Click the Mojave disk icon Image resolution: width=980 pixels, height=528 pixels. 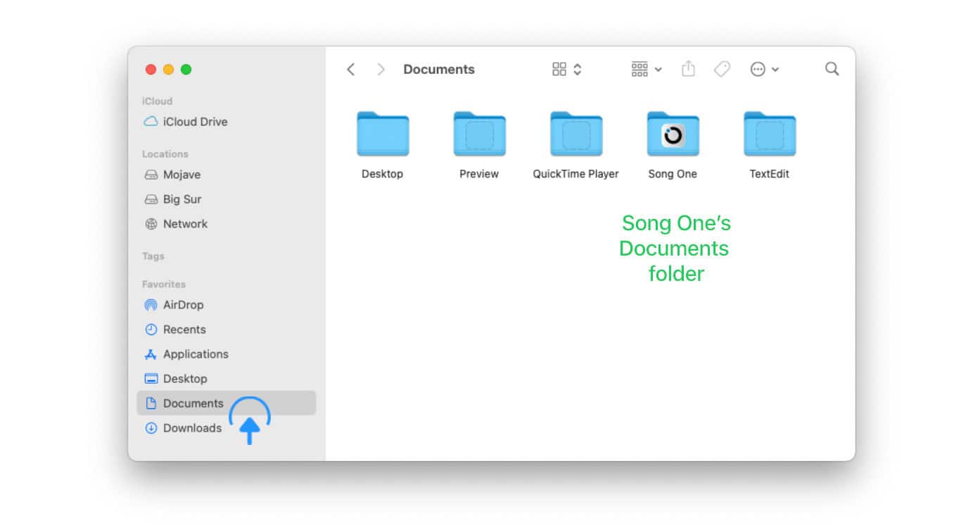[x=151, y=175]
